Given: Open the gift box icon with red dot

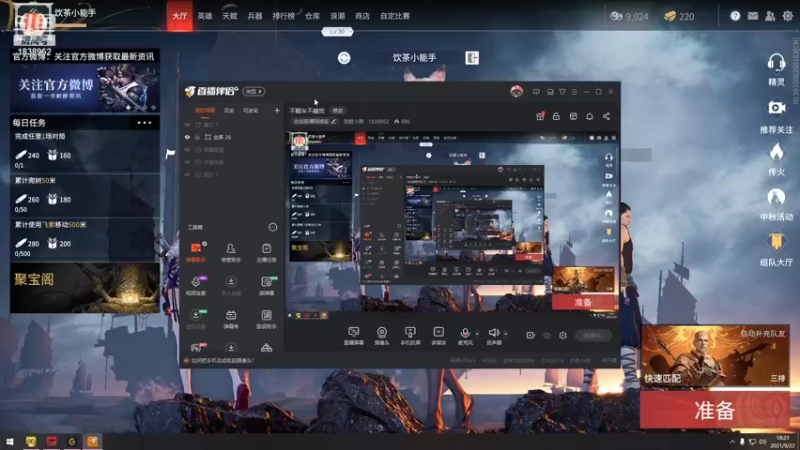Looking at the screenshot, I should pos(540,116).
